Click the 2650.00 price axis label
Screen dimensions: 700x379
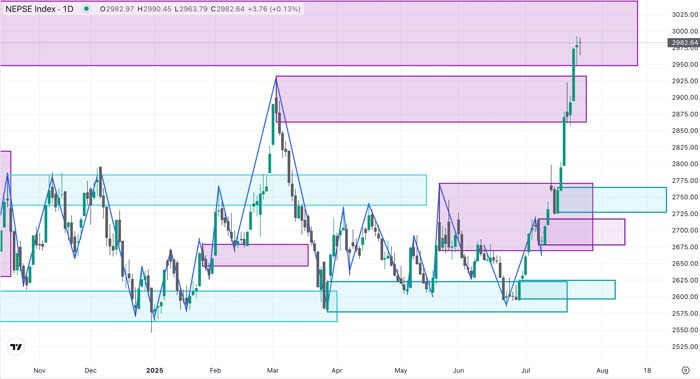(x=684, y=263)
